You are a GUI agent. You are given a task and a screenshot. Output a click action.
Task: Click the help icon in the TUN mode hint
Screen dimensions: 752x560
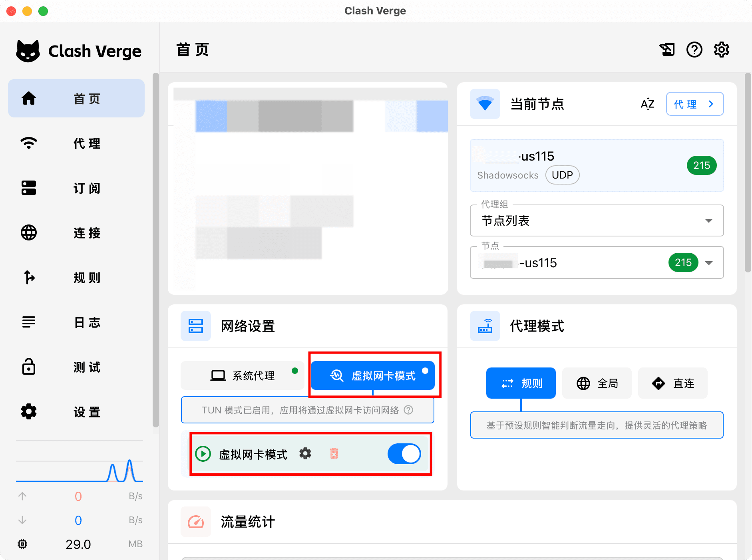pos(408,410)
